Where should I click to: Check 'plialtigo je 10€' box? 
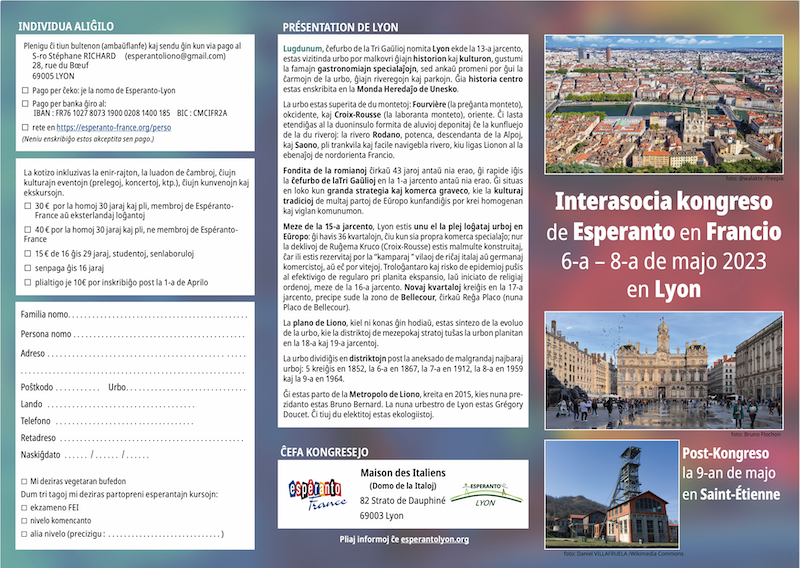(x=28, y=282)
